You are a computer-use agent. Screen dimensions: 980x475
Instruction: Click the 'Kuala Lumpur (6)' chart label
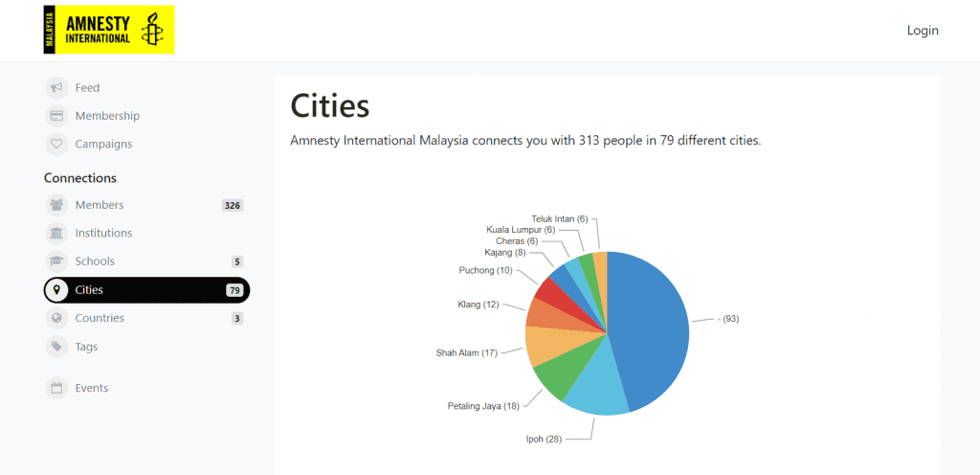pyautogui.click(x=521, y=230)
